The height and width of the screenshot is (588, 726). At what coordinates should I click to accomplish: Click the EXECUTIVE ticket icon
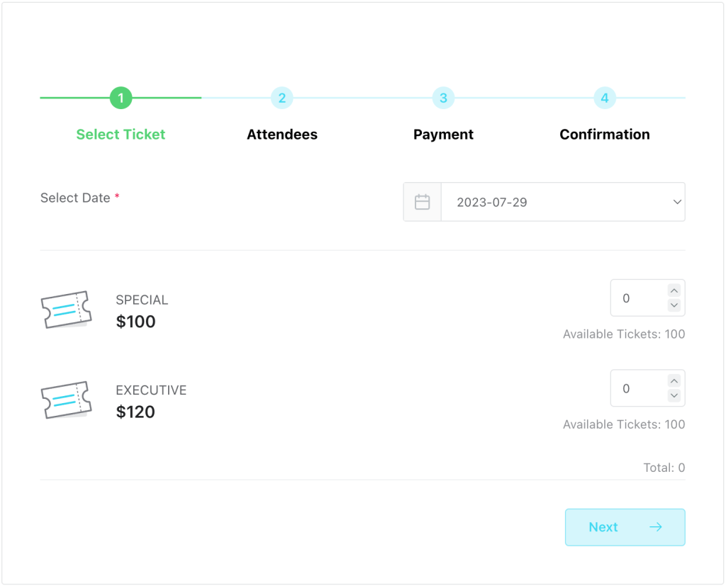coord(67,400)
